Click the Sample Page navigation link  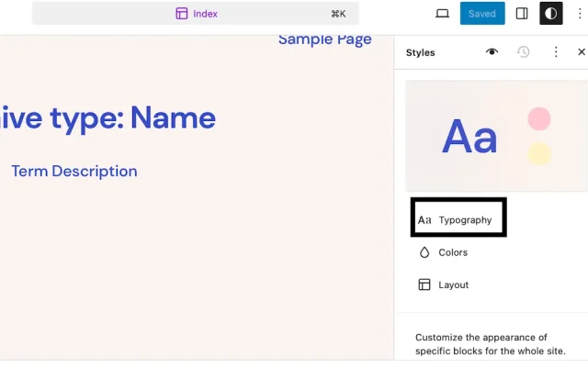click(325, 39)
